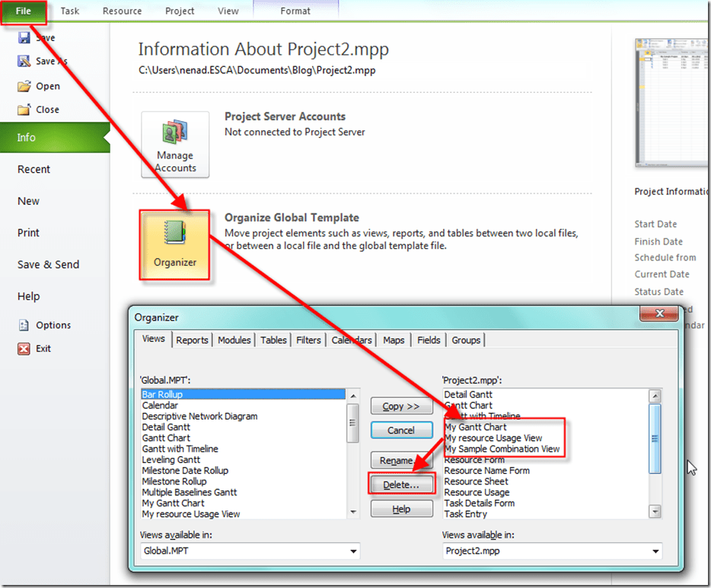Expand left 'Views available in' Global.MPT dropdown
This screenshot has width=711, height=588.
(352, 551)
